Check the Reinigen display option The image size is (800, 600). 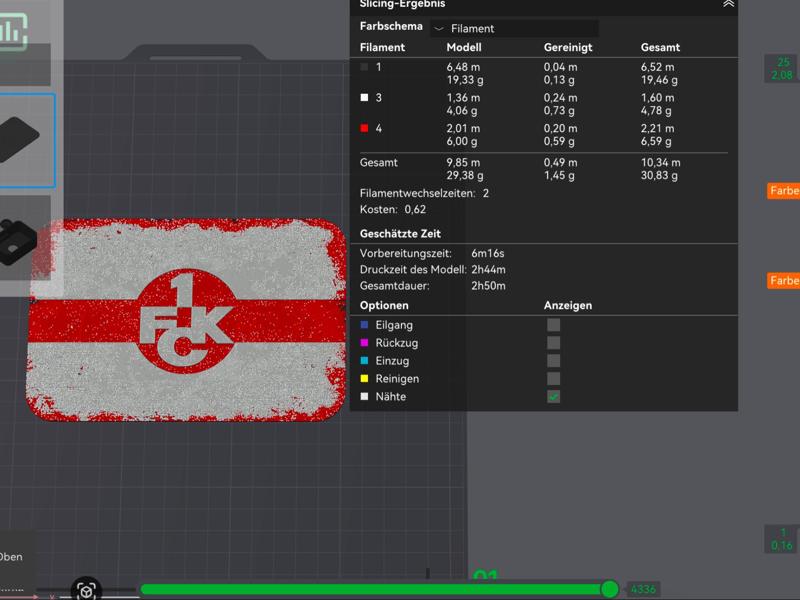coord(553,379)
